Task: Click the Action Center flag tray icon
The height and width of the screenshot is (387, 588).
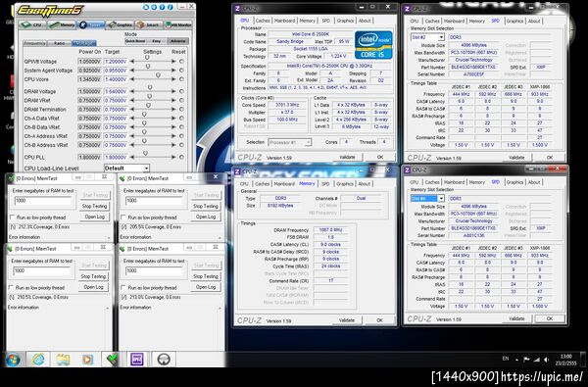Action: (526, 360)
